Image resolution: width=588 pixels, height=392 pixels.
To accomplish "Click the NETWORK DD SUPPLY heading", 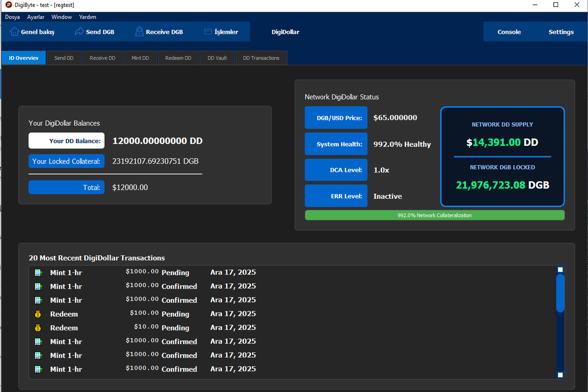I will pyautogui.click(x=502, y=125).
